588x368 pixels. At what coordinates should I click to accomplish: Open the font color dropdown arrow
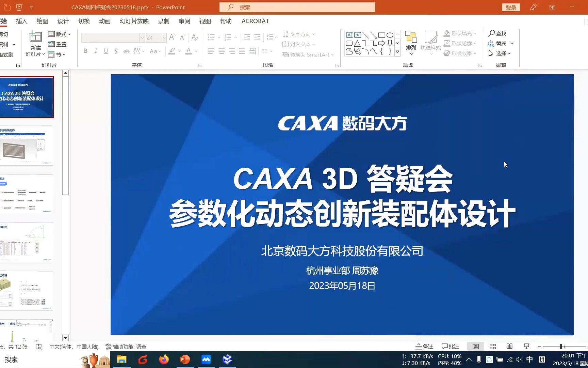[196, 51]
